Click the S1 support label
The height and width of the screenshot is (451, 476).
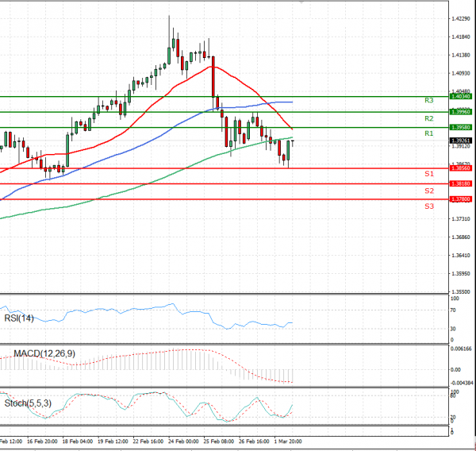click(x=429, y=174)
